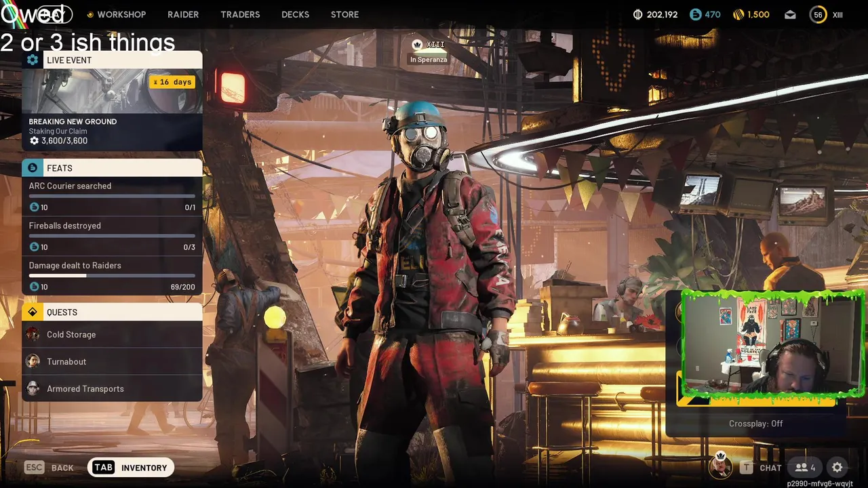Viewport: 868px width, 488px height.
Task: Switch to the Traders tab
Action: [x=240, y=14]
